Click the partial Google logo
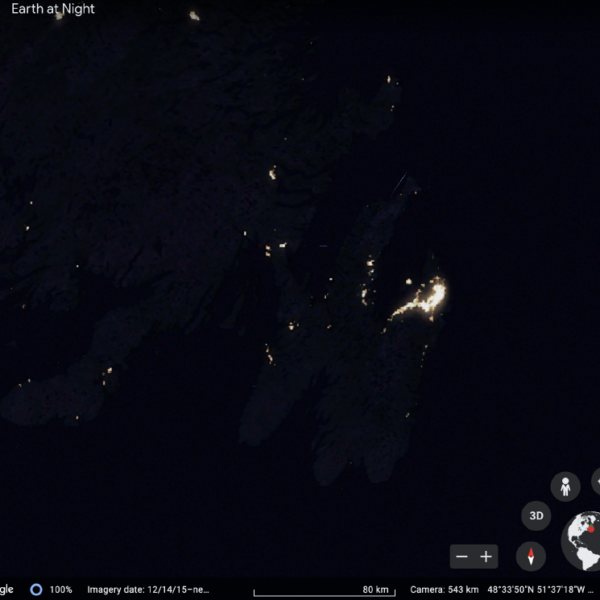The image size is (600, 600). [6, 589]
